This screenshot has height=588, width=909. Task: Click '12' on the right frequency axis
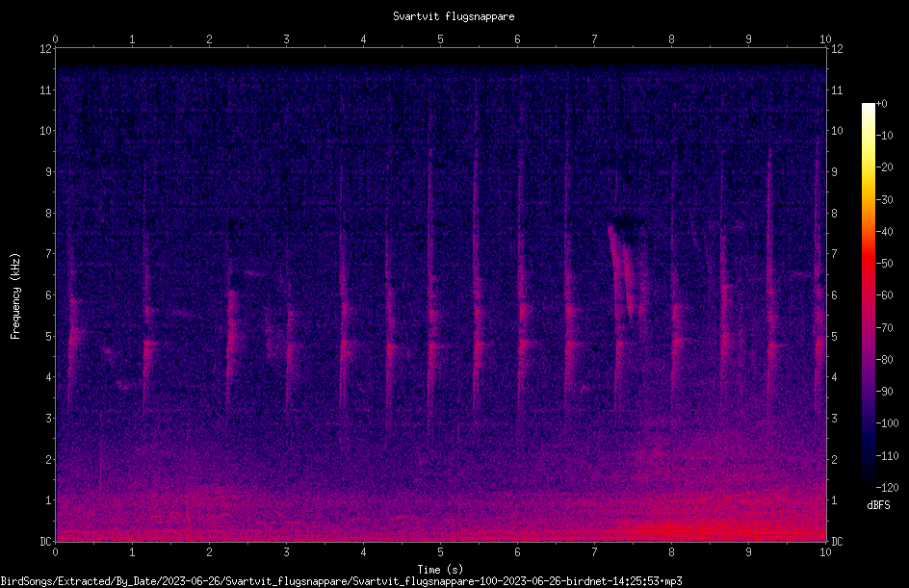[x=837, y=49]
